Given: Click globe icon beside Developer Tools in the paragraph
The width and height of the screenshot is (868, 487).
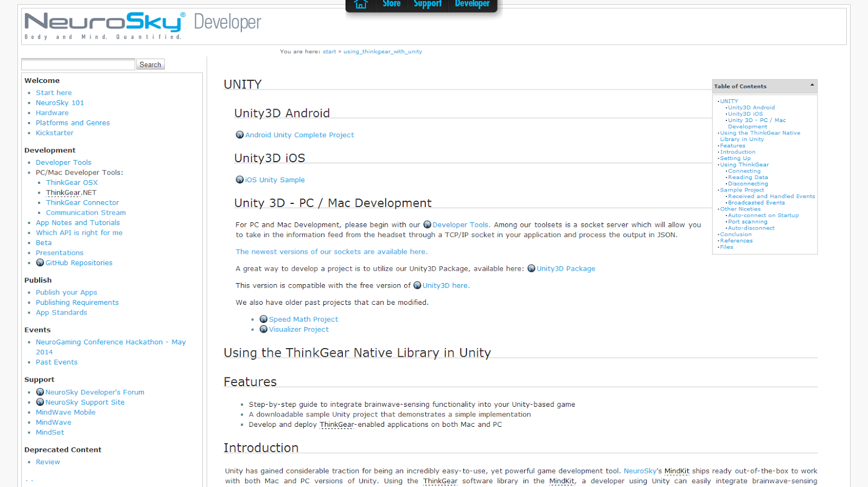Looking at the screenshot, I should pos(427,225).
